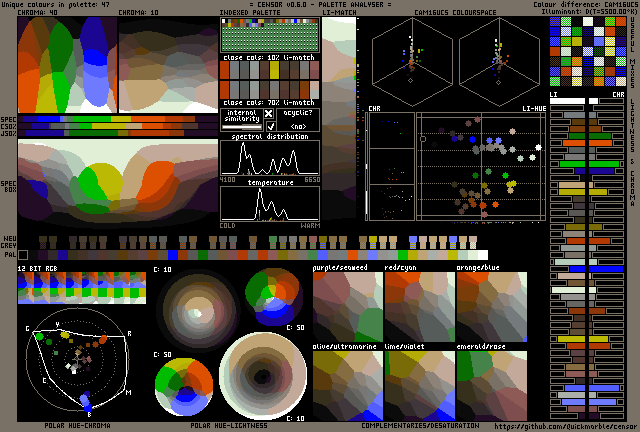Toggle the checkmark box under the X mark
This screenshot has height=432, width=640.
click(x=268, y=127)
